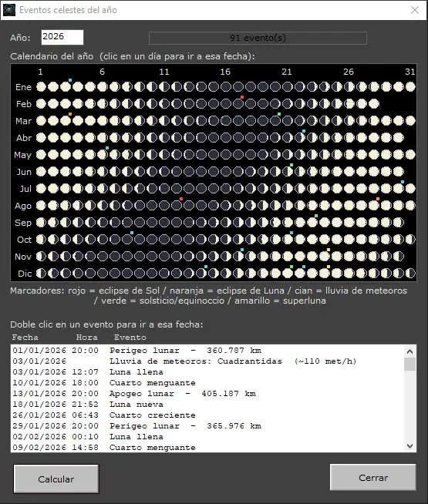The width and height of the screenshot is (428, 504).
Task: Click the red solar eclipse marker in August
Action: [181, 199]
